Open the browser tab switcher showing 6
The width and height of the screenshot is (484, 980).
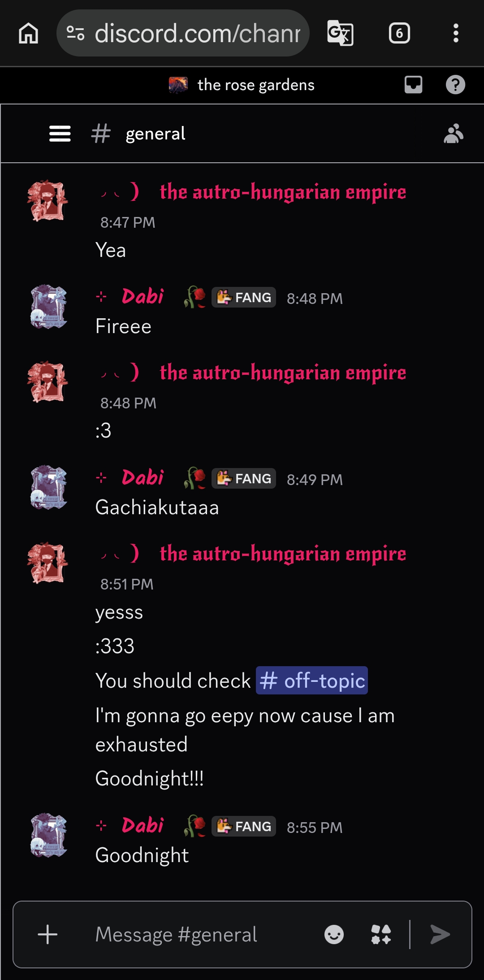tap(399, 33)
